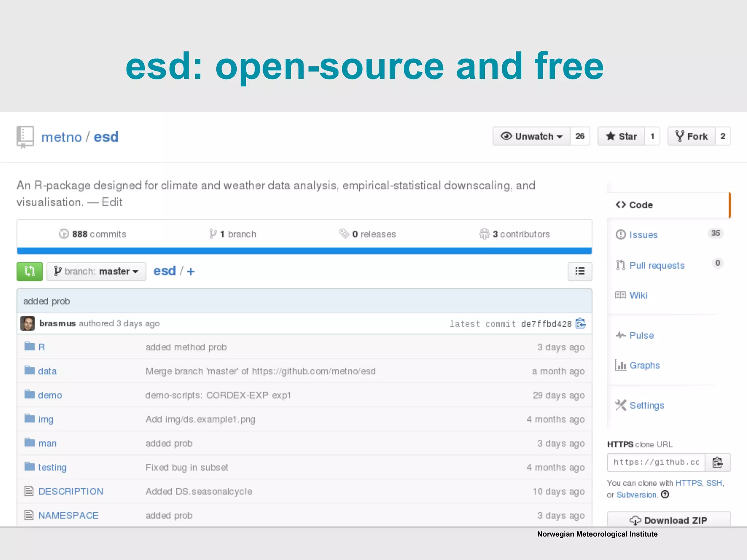Click the brasmus avatar thumbnail
This screenshot has width=747, height=560.
click(x=27, y=323)
